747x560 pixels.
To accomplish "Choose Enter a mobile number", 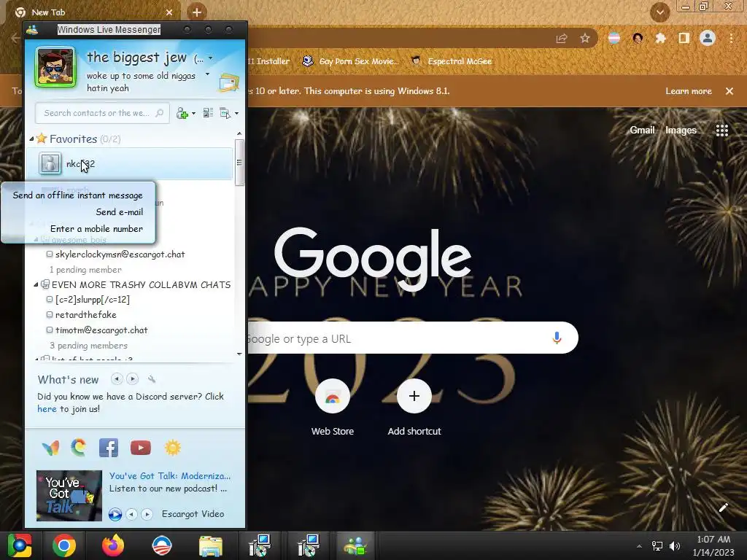I will click(97, 228).
